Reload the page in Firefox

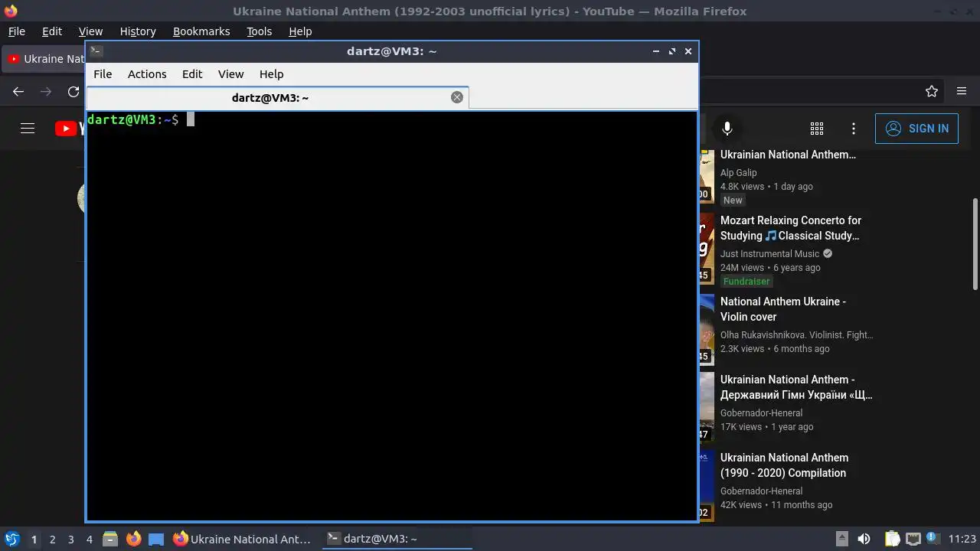coord(73,91)
